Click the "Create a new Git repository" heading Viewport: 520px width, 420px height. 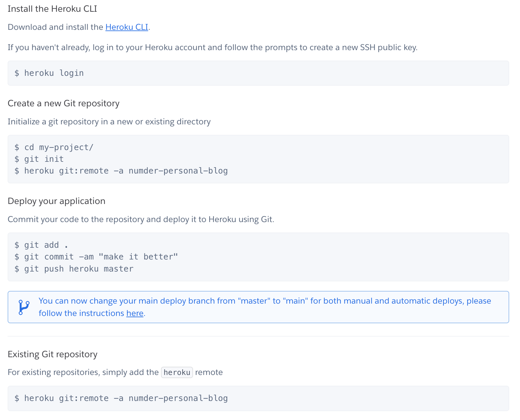coord(63,103)
